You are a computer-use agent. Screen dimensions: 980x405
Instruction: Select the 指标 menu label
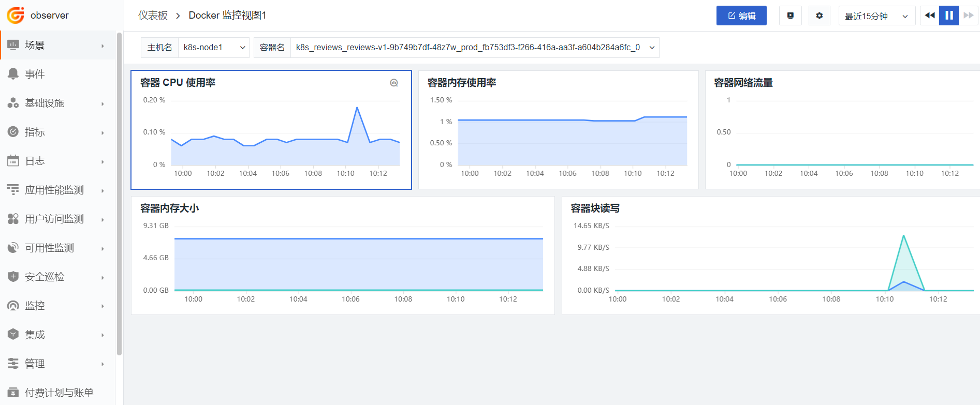point(35,132)
